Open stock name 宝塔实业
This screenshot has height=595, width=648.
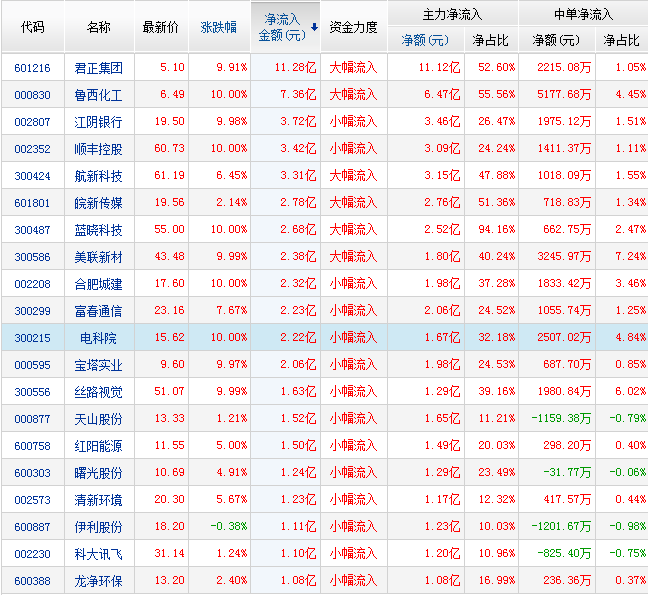pyautogui.click(x=98, y=365)
